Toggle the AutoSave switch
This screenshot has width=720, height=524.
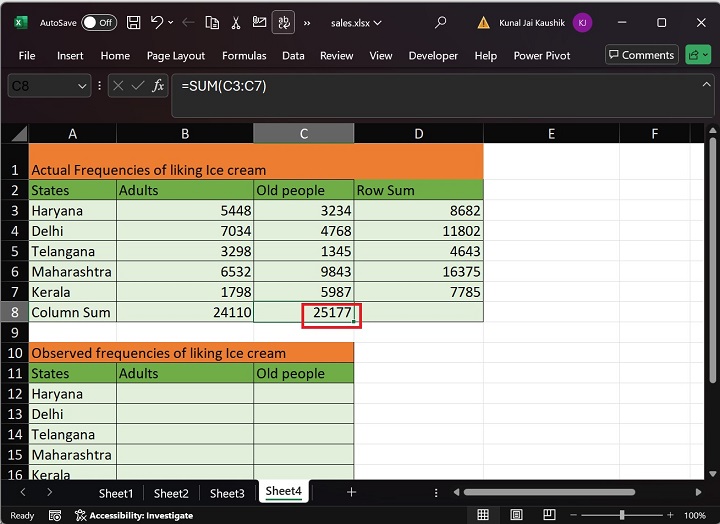[98, 22]
